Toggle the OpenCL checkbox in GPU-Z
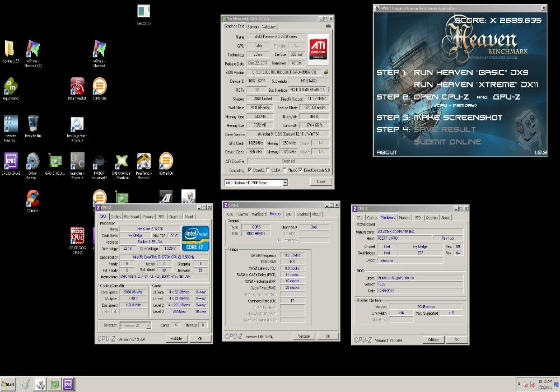 coord(249,170)
